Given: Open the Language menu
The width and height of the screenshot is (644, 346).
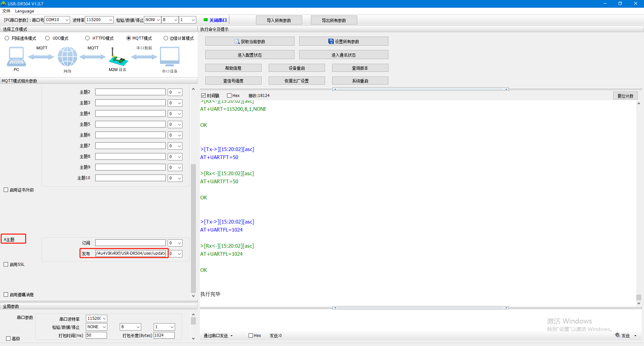Looking at the screenshot, I should (x=24, y=11).
